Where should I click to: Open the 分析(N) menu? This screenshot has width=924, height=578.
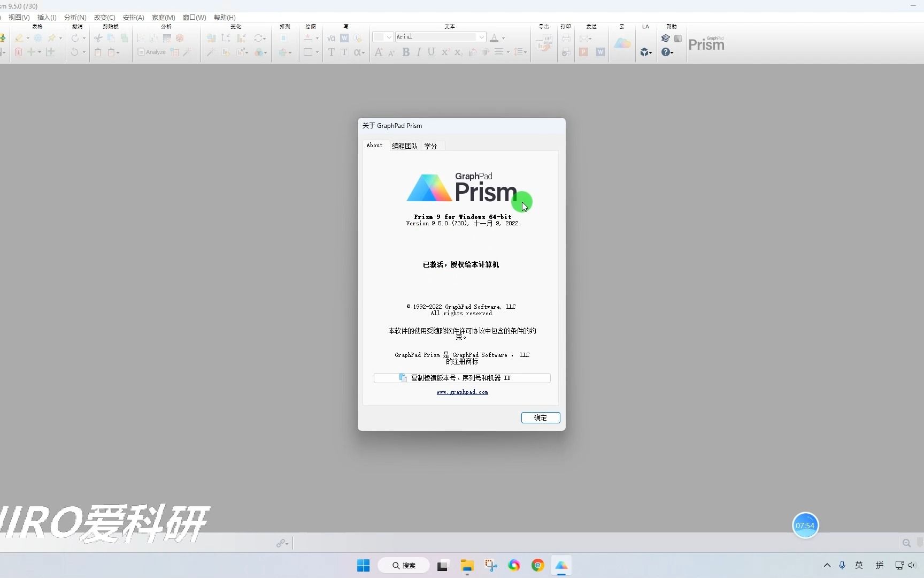click(x=75, y=17)
